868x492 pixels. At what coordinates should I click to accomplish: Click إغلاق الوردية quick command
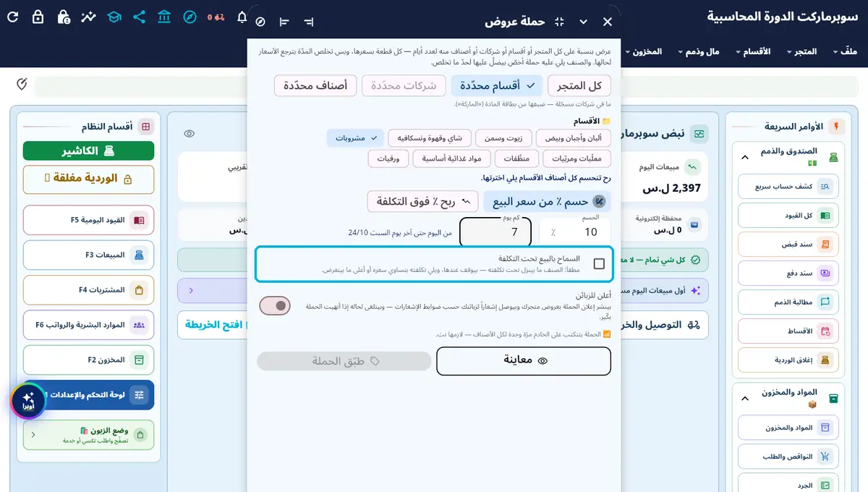pos(788,360)
